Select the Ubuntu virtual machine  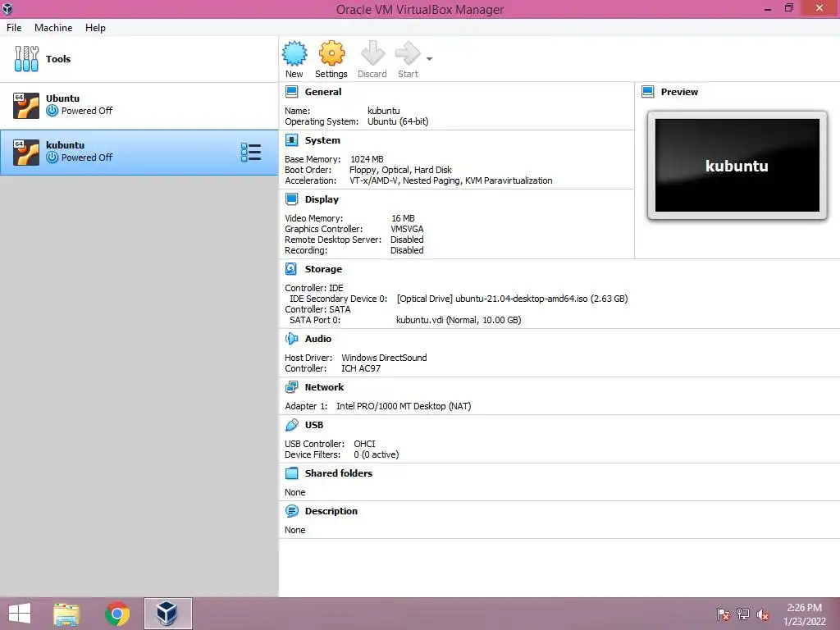pos(139,105)
